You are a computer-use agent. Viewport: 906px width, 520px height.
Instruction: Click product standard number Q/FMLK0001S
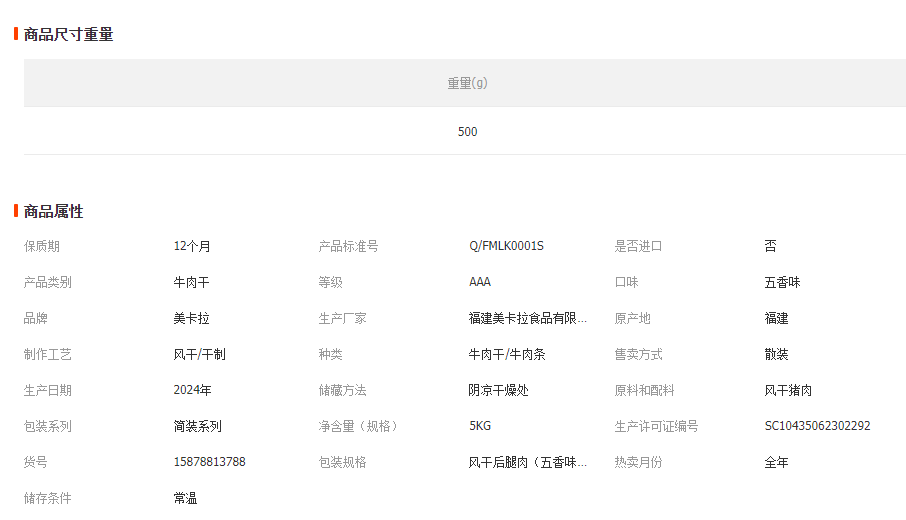tap(506, 247)
